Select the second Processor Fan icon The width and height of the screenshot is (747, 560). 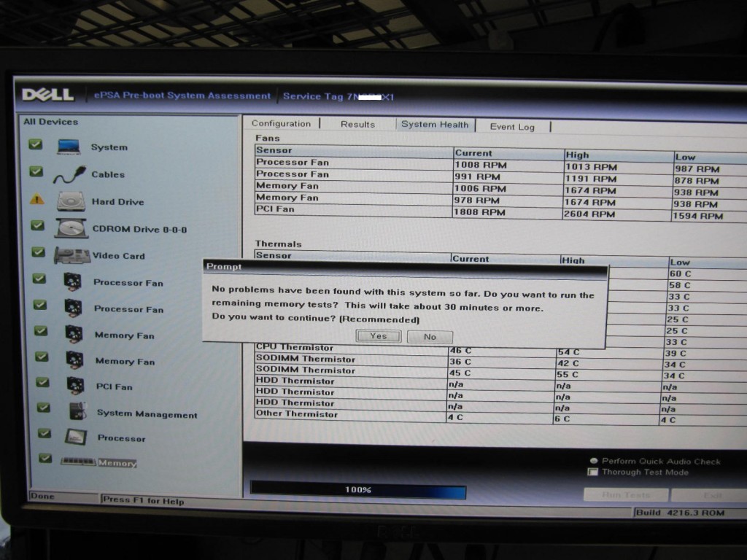tap(74, 308)
